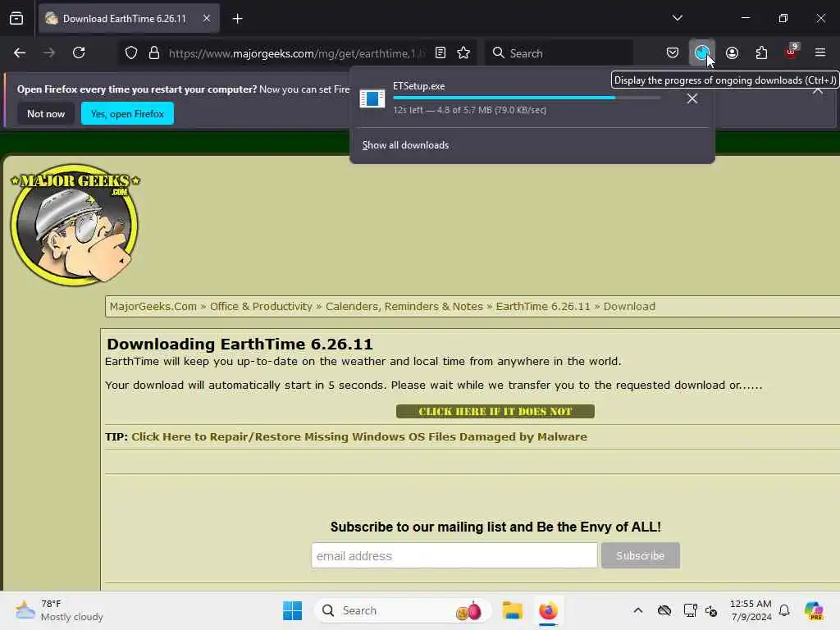Open the Extensions puzzle icon
This screenshot has height=630, width=840.
[x=761, y=52]
